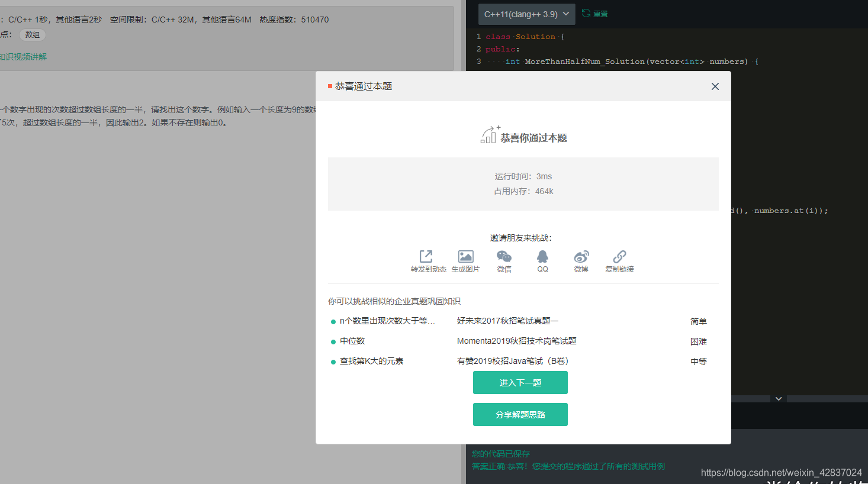Viewport: 868px width, 484px height.
Task: Click the 复制链接 copy link icon
Action: (619, 256)
